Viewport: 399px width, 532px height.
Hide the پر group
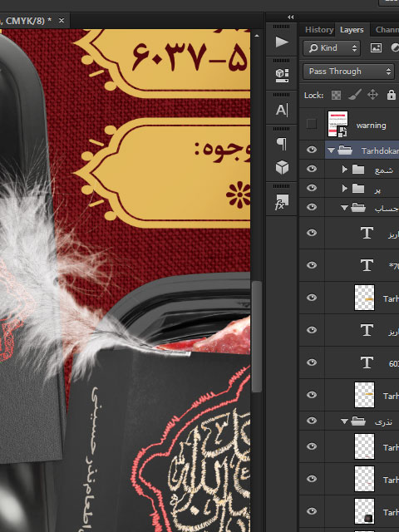[x=312, y=188]
